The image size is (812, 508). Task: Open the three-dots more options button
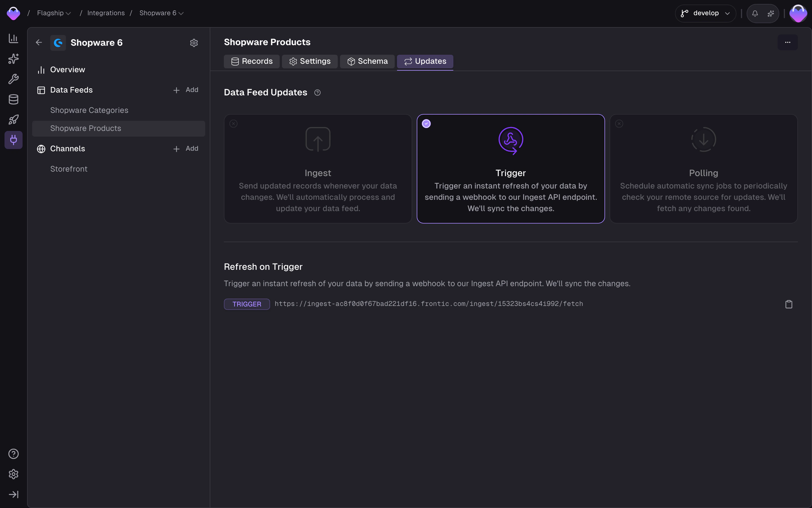787,42
